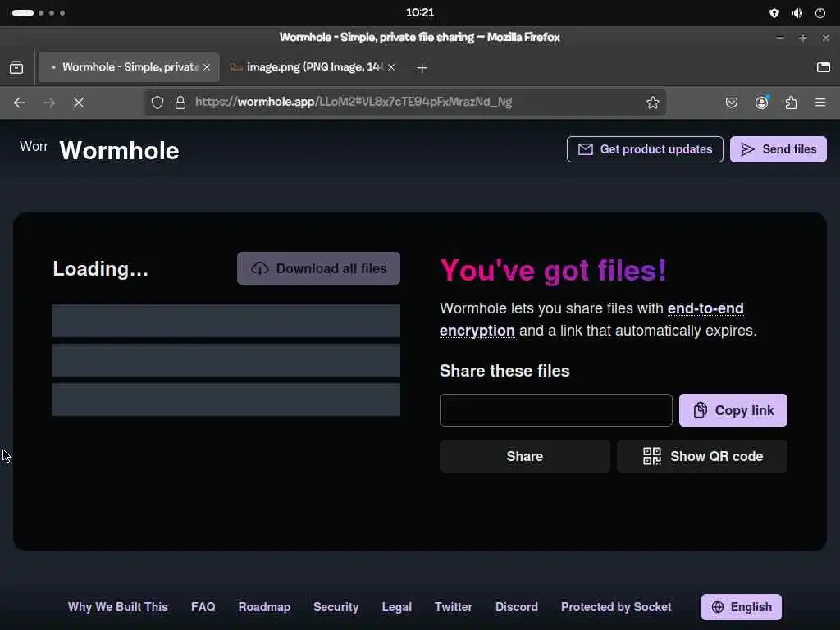Click the Wormhole logo heading
The image size is (840, 630).
tap(119, 151)
